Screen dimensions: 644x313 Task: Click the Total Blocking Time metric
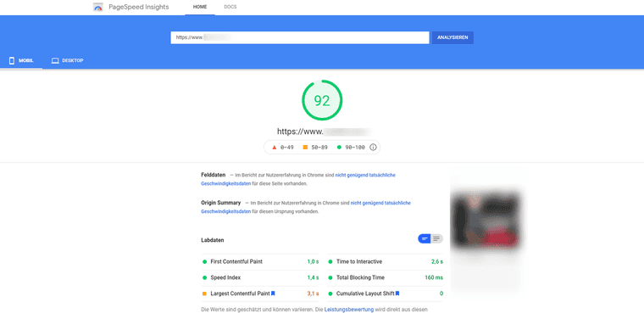(x=386, y=277)
